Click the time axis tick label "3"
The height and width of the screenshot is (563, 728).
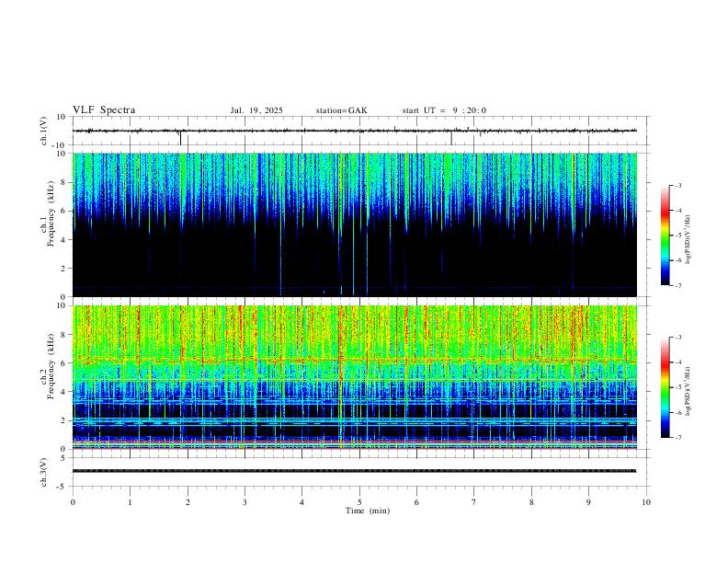(x=245, y=502)
